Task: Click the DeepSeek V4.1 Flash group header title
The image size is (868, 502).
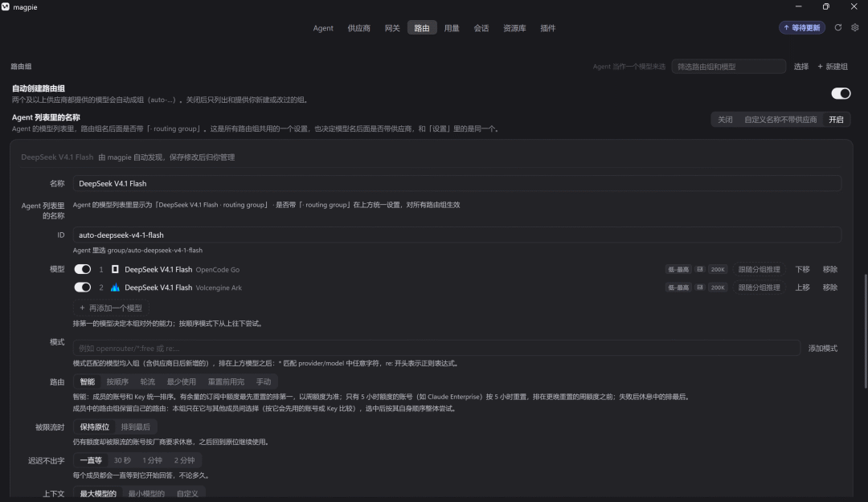Action: coord(57,157)
